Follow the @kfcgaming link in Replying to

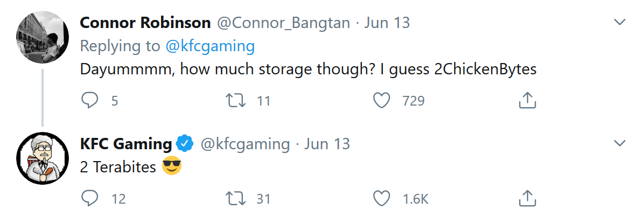pyautogui.click(x=210, y=46)
